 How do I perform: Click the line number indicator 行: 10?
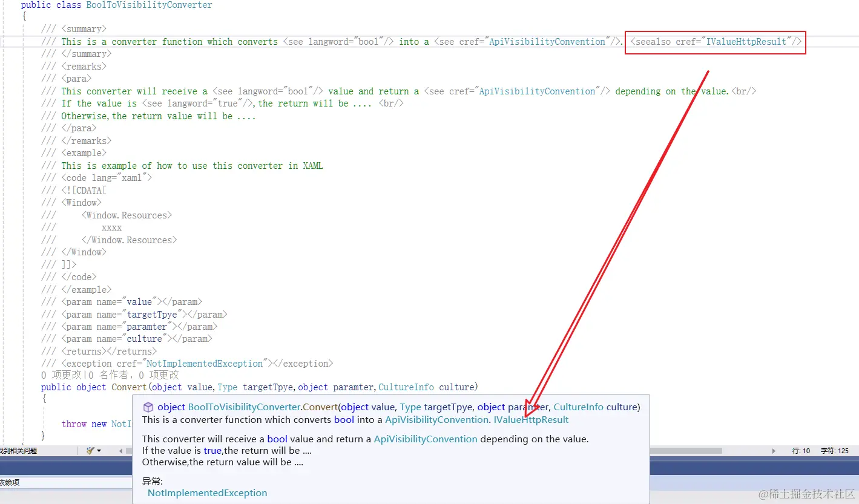(x=801, y=451)
